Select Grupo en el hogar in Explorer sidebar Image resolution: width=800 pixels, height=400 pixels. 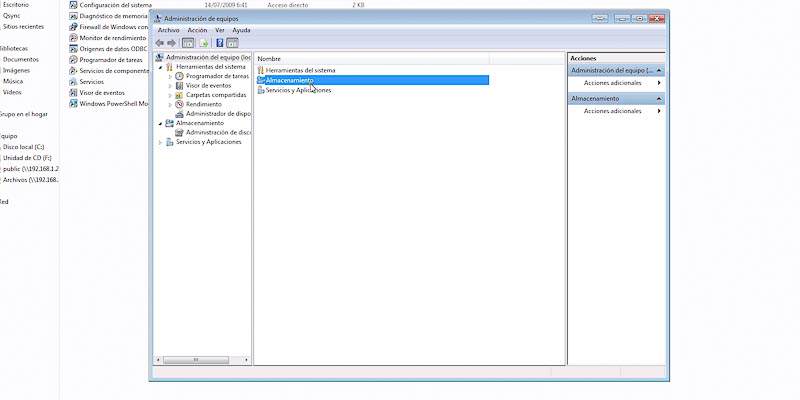click(23, 114)
